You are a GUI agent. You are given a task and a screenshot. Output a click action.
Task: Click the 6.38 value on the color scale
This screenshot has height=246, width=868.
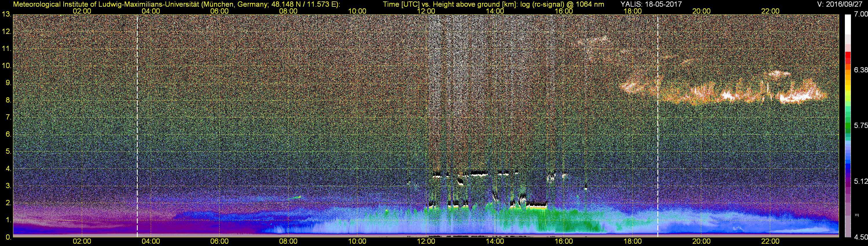tap(861, 70)
